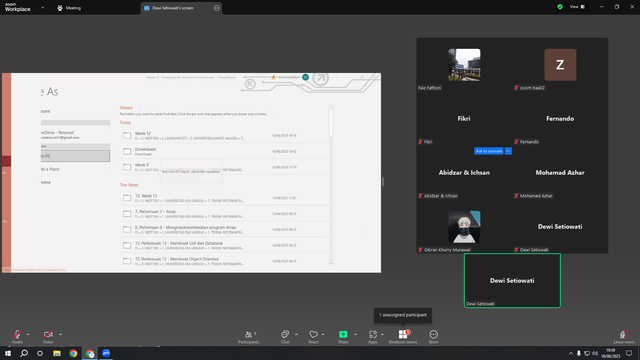Open the Zoom Workplace dropdown chevron
Screen dimensions: 640x360
click(x=42, y=7)
